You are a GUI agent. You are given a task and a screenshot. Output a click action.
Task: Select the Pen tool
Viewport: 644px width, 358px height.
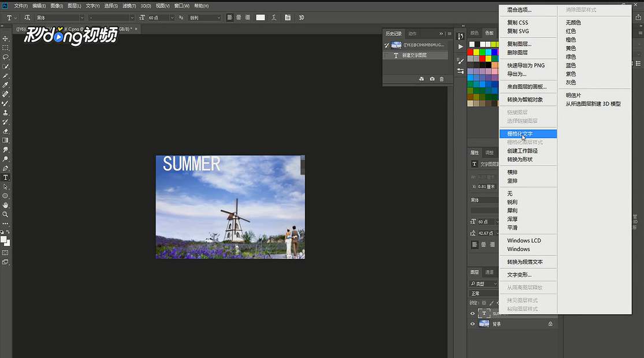(x=5, y=169)
